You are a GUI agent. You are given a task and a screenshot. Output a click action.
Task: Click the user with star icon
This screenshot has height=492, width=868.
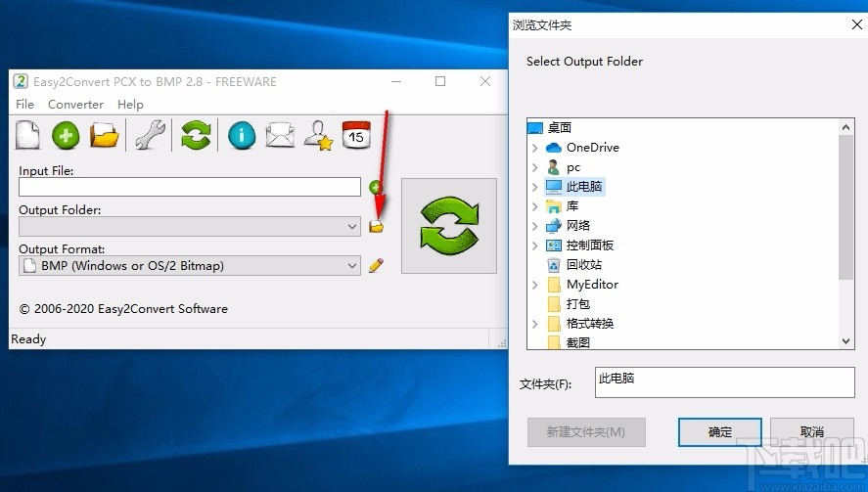pyautogui.click(x=318, y=135)
